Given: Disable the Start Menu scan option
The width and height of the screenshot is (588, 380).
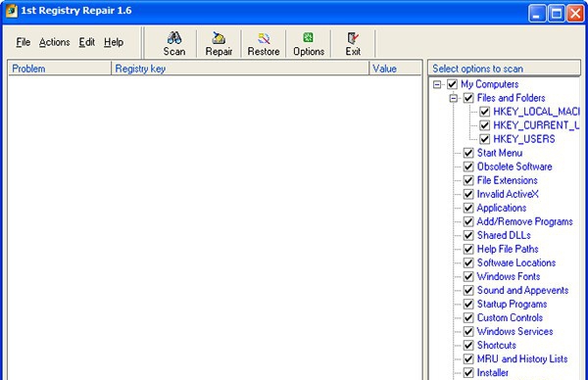Looking at the screenshot, I should click(468, 153).
